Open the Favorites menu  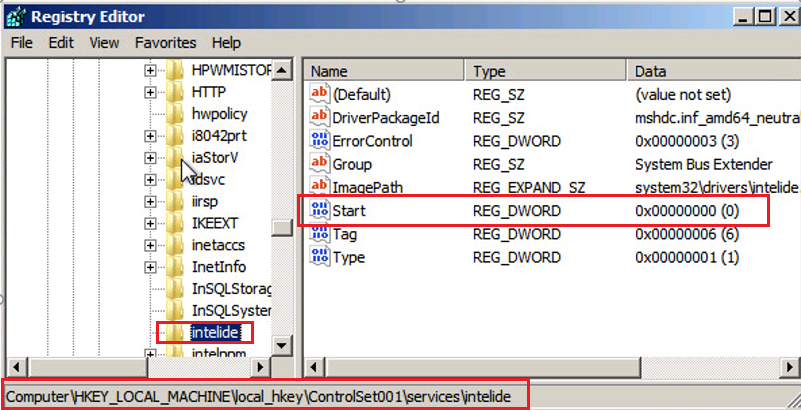coord(166,43)
